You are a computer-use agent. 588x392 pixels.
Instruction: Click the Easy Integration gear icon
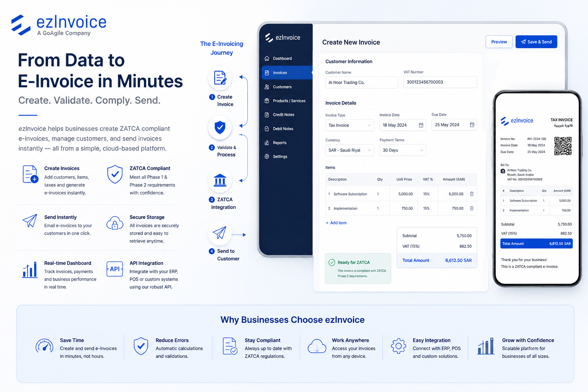(399, 346)
